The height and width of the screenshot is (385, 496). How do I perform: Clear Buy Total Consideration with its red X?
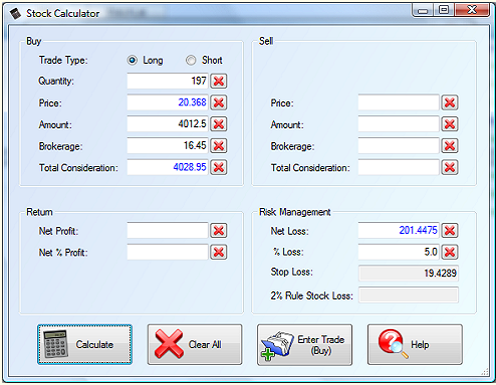click(219, 167)
